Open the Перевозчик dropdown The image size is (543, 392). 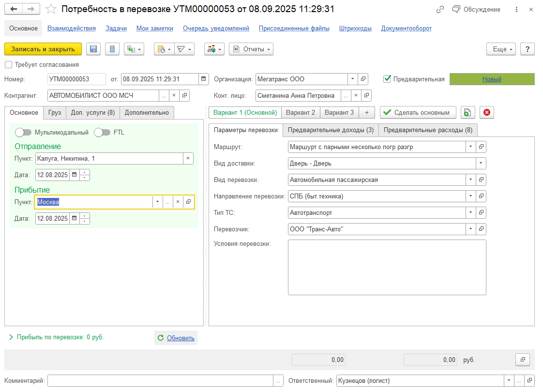pos(471,229)
